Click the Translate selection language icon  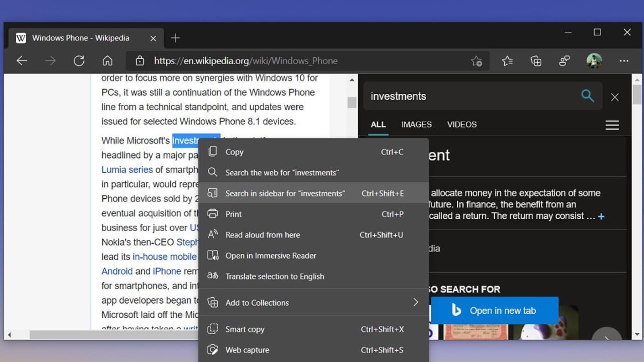(x=213, y=276)
